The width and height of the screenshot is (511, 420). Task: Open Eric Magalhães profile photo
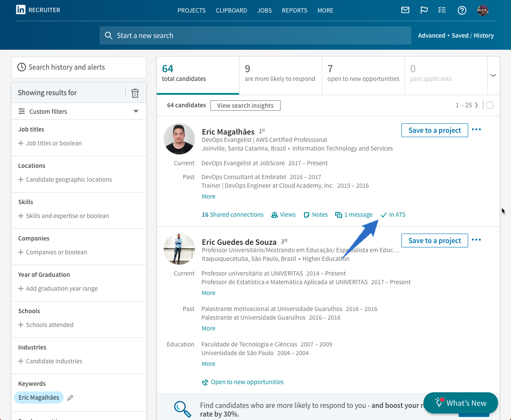pos(179,139)
